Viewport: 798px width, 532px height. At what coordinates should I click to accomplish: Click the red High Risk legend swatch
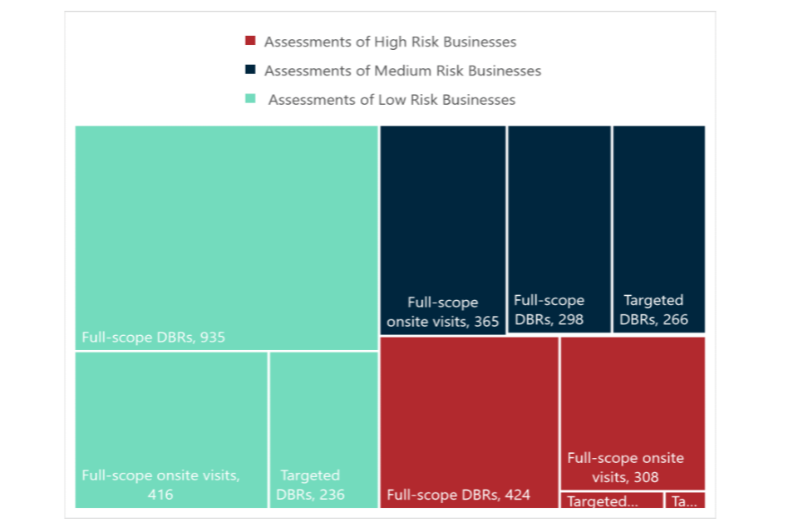pos(250,41)
